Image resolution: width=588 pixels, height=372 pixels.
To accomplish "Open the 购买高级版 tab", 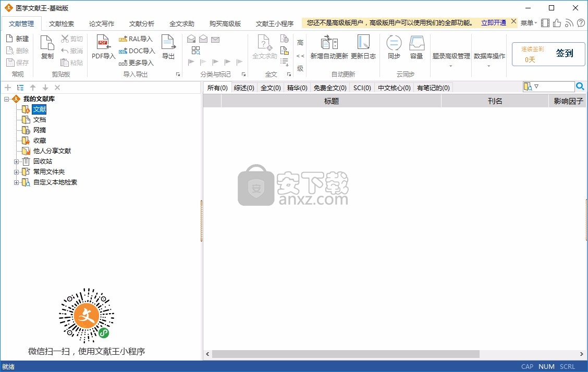I will pos(225,23).
